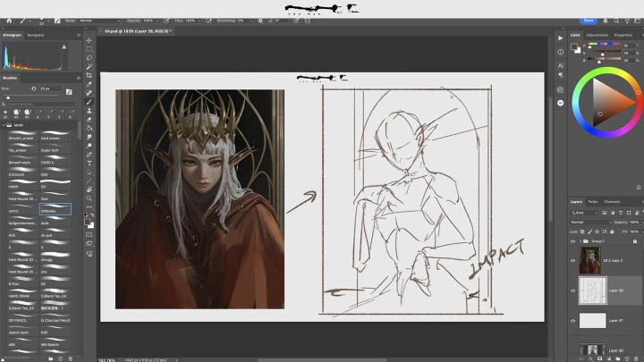The image size is (644, 362).
Task: Toggle lock position
Action: (x=597, y=232)
